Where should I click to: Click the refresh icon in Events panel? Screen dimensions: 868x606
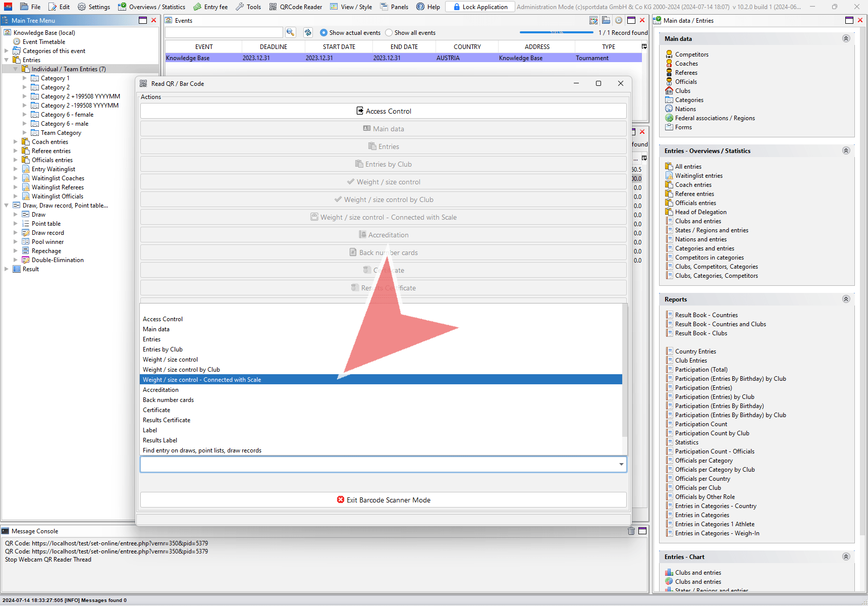click(x=308, y=32)
